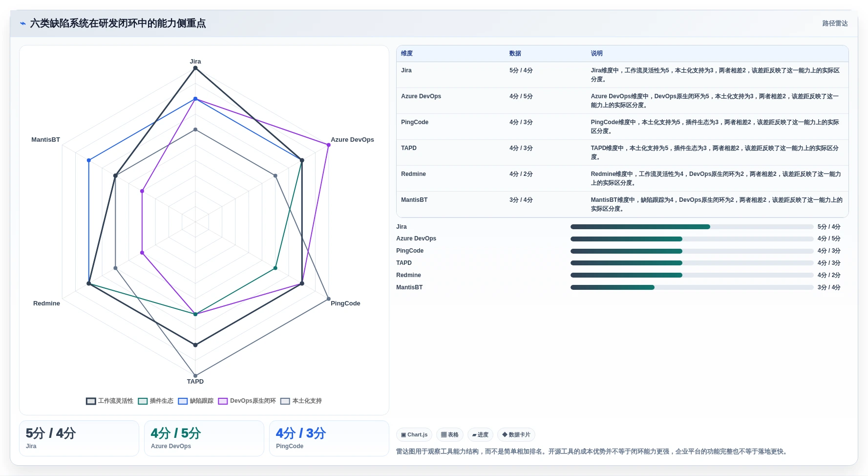Click the PingCode table row name
The image size is (868, 476).
(x=415, y=122)
